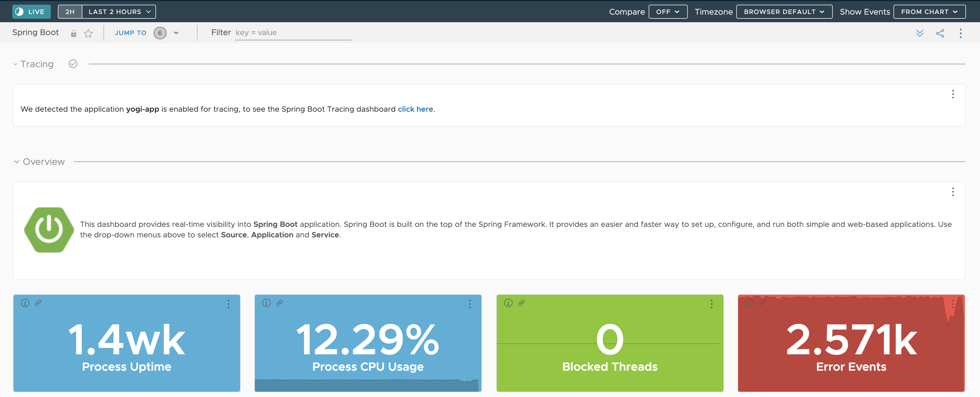The image size is (980, 397).
Task: Open the Compare OFF dropdown
Action: 668,12
